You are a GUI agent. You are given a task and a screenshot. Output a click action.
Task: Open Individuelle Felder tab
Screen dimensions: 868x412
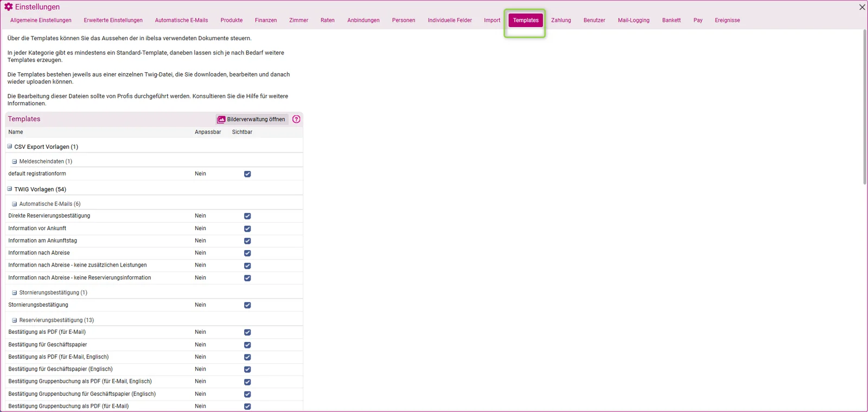(450, 21)
